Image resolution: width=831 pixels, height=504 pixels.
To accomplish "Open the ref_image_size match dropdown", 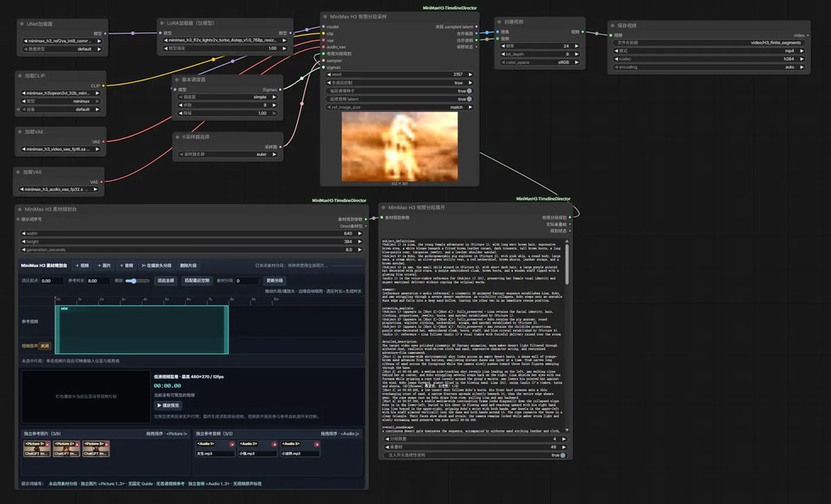I will tap(399, 108).
